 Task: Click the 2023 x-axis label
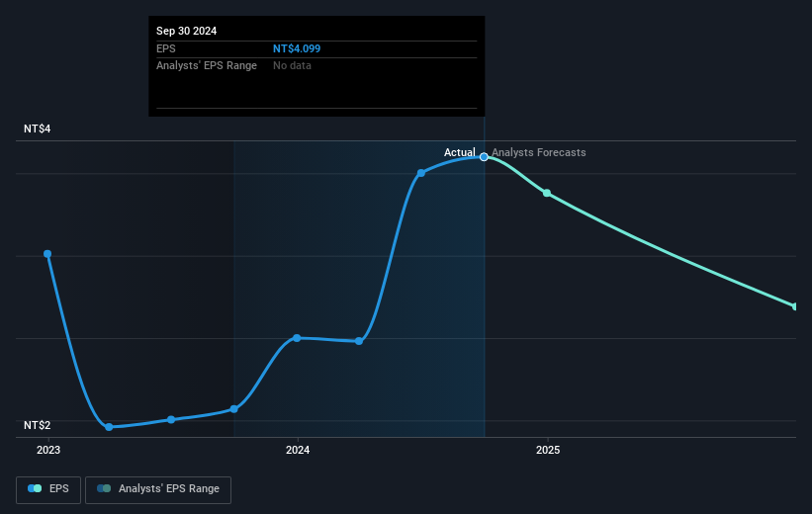48,450
